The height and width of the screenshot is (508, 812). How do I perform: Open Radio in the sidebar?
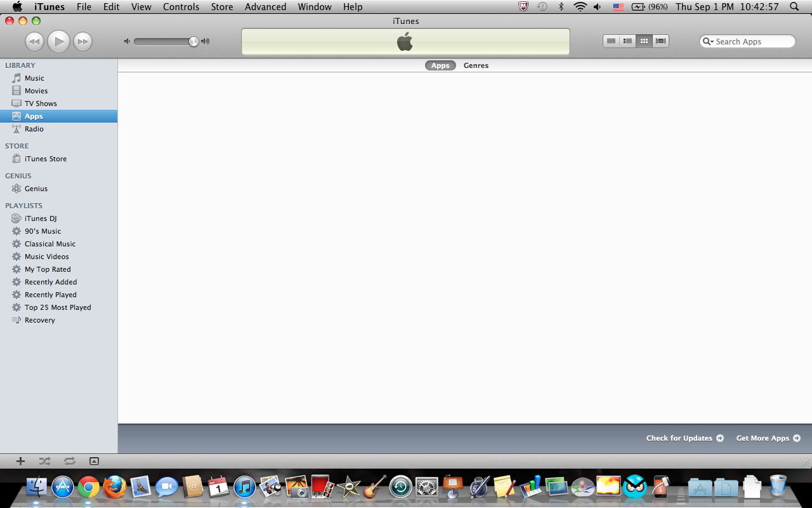(x=34, y=129)
